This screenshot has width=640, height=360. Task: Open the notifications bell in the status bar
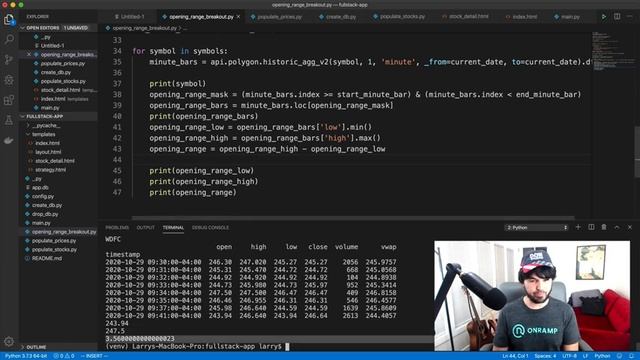click(x=631, y=356)
